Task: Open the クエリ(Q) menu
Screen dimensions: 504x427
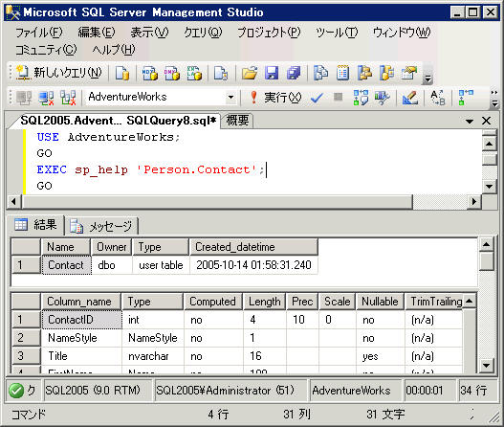Action: coord(203,33)
